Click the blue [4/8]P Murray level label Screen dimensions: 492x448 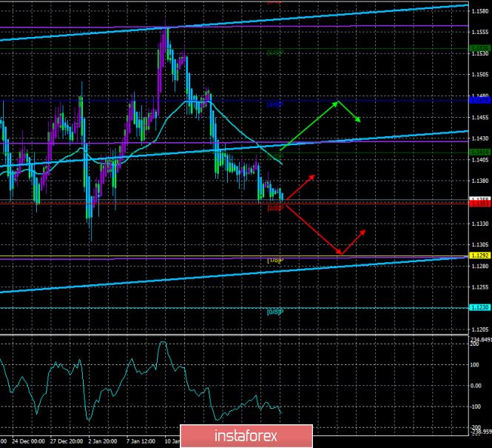pos(275,105)
